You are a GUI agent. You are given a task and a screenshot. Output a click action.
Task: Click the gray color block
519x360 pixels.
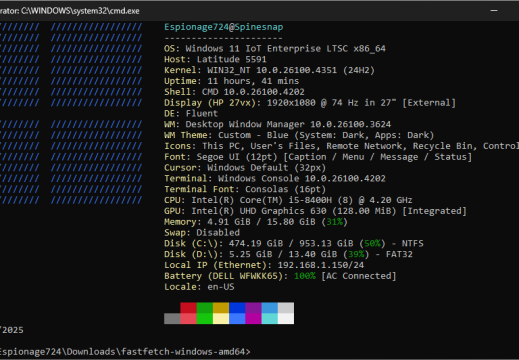coord(172,319)
